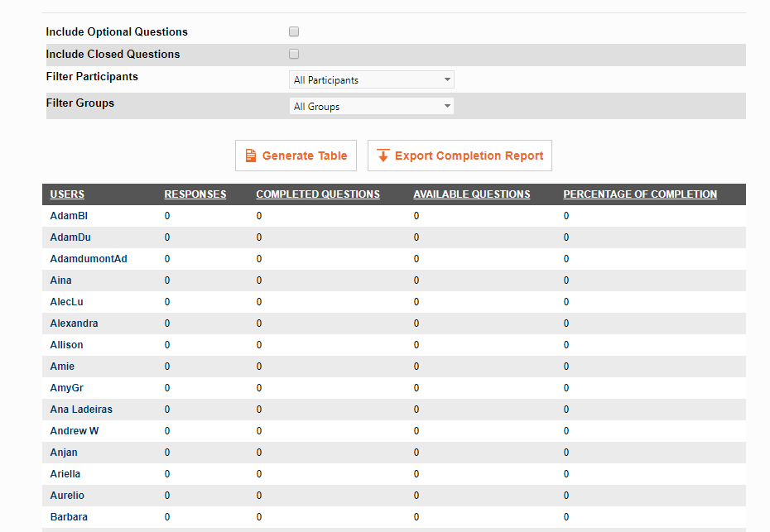Sort by COMPLETED QUESTIONS header
The image size is (770, 532).
318,194
